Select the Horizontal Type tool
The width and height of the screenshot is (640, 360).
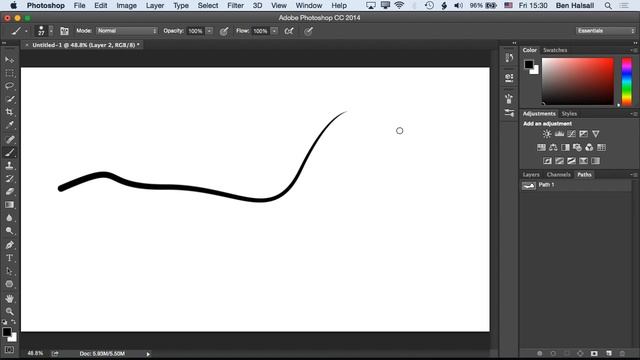9,258
